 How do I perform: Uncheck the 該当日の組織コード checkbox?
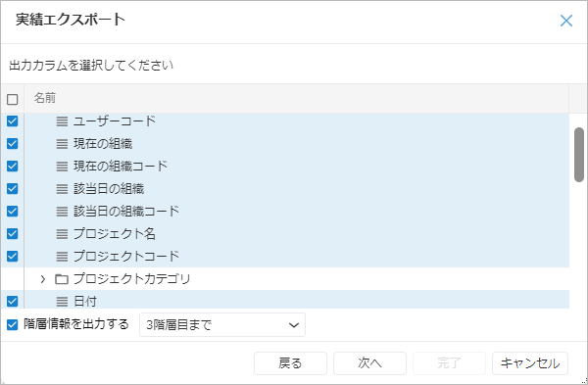point(13,211)
